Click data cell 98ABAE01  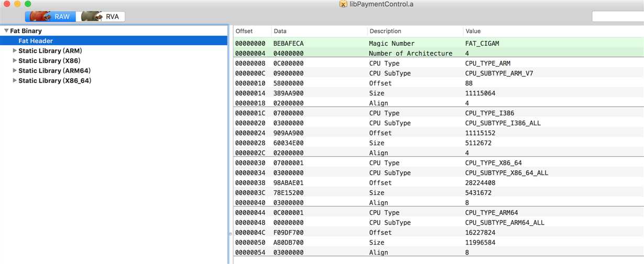point(288,183)
